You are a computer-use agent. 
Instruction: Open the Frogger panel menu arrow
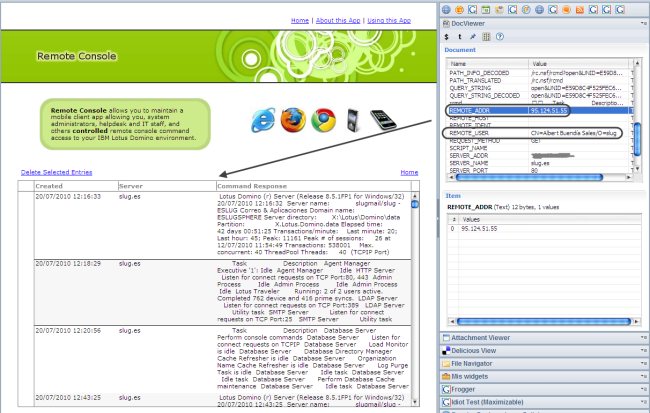click(643, 389)
